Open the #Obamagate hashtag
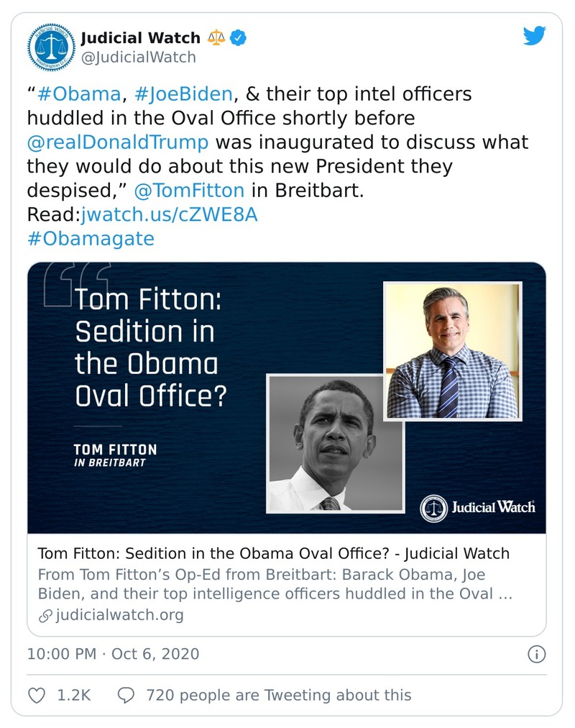Screen dimensions: 575x728 (91, 238)
